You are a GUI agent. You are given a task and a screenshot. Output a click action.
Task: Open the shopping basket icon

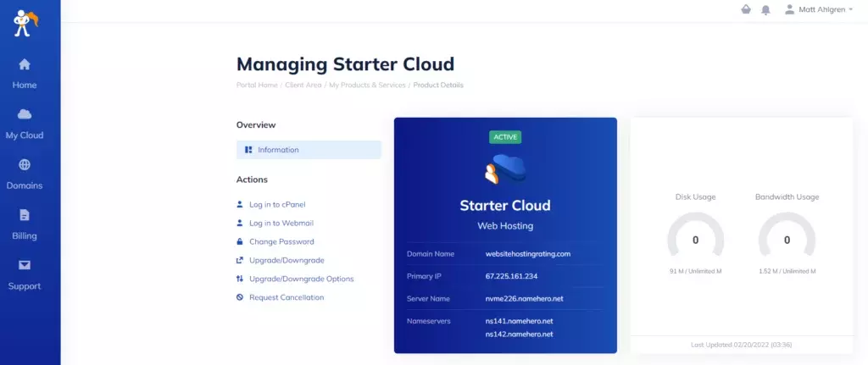coord(746,9)
